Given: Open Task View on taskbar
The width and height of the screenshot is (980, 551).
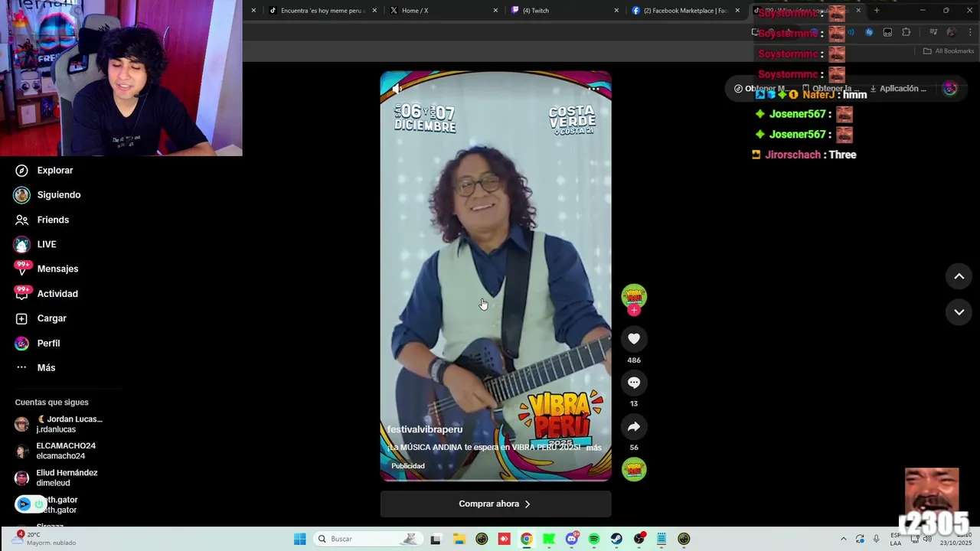Looking at the screenshot, I should coord(436,539).
